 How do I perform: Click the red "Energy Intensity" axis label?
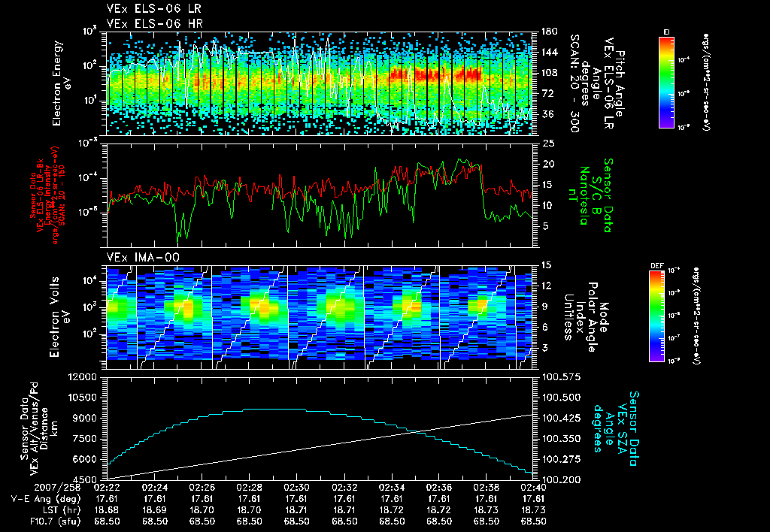click(47, 196)
